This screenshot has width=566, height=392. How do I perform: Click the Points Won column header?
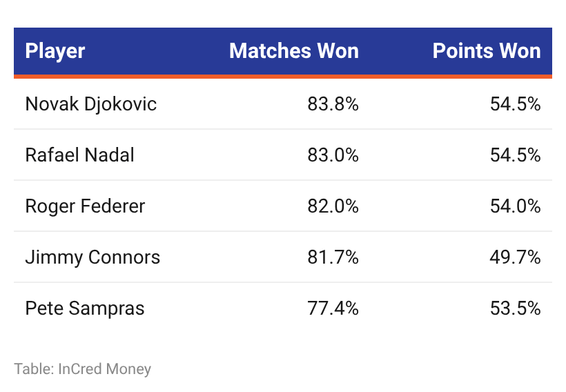[x=487, y=51]
